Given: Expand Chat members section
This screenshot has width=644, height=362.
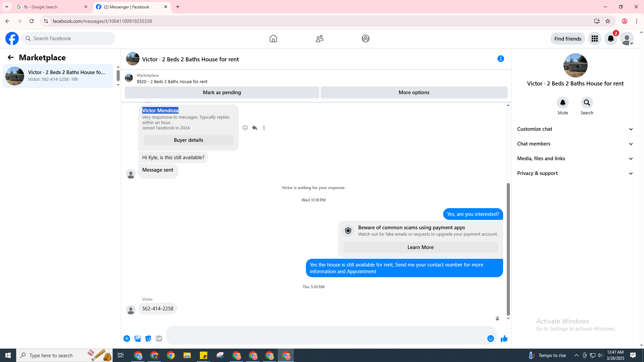Looking at the screenshot, I should [576, 144].
